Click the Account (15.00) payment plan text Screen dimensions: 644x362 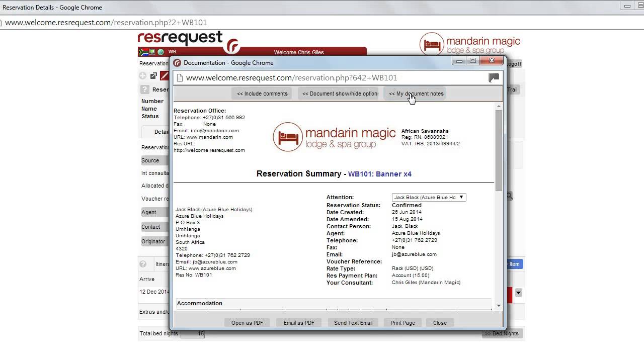pos(411,276)
